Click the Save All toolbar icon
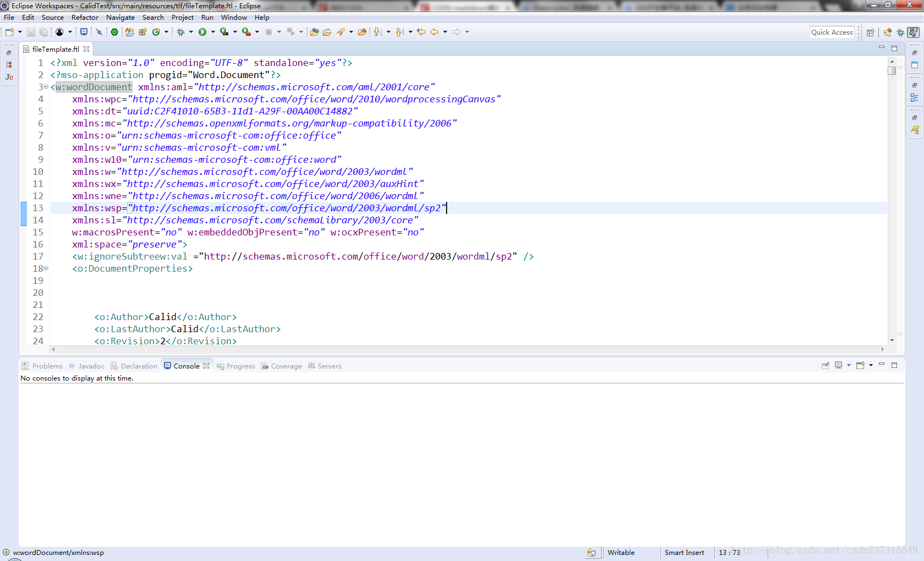Image resolution: width=924 pixels, height=561 pixels. click(43, 32)
